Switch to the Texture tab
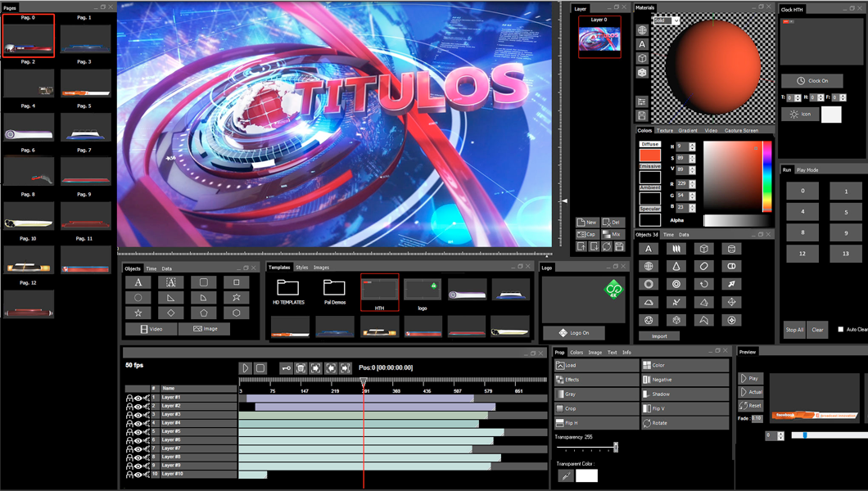 665,130
